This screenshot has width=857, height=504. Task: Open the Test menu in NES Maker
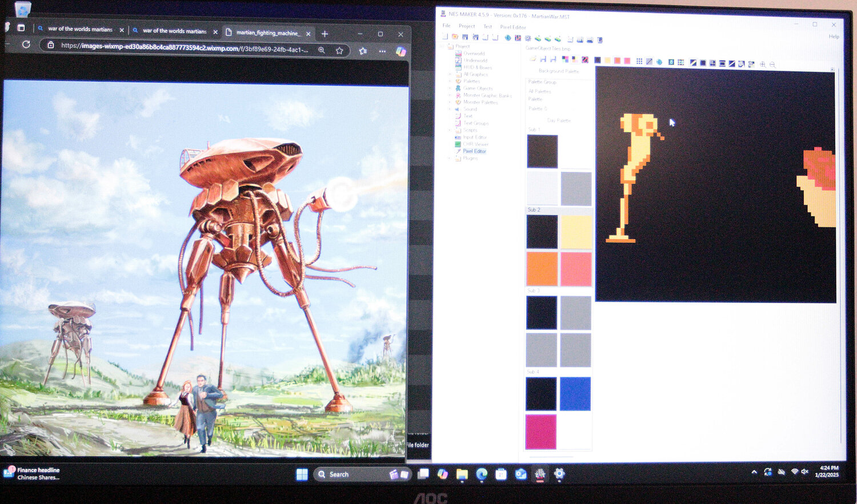487,26
